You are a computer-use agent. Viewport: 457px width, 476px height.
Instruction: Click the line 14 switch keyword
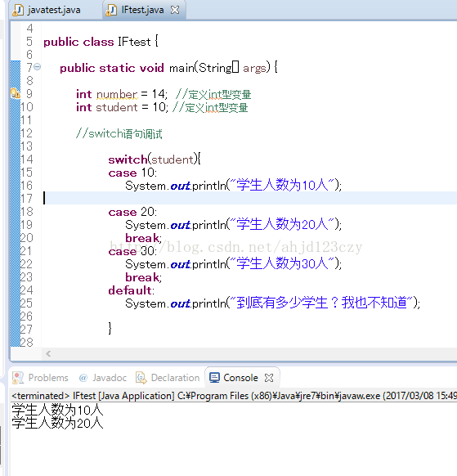click(128, 159)
